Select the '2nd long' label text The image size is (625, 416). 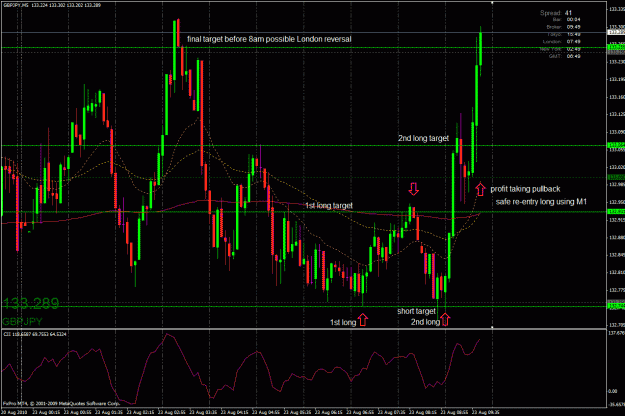click(425, 322)
